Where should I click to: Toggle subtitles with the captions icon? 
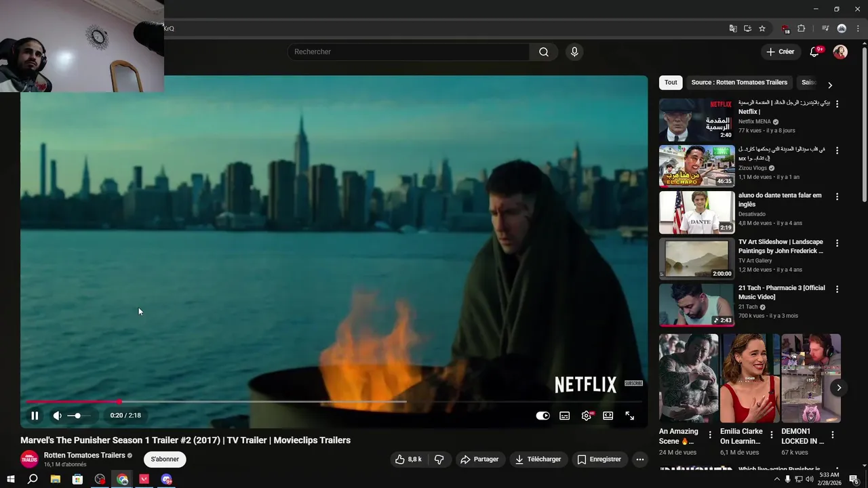pyautogui.click(x=564, y=415)
